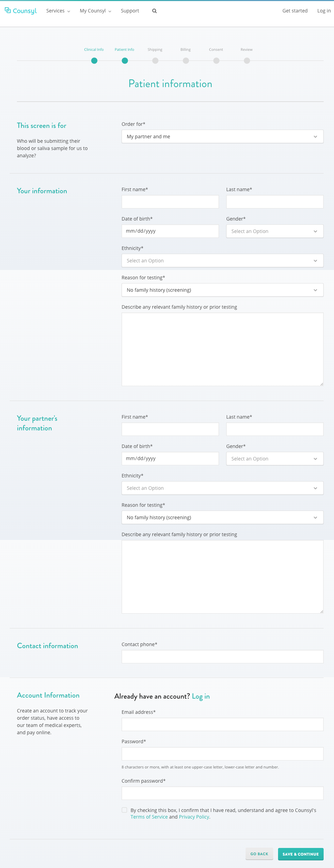
Task: Open the Privacy Policy link
Action: [x=194, y=817]
